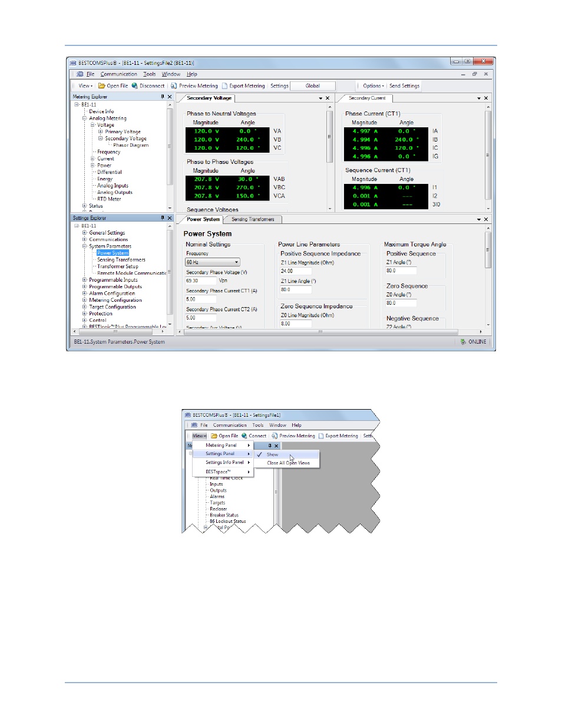
Task: Expand the Protection tree node
Action: coord(84,314)
